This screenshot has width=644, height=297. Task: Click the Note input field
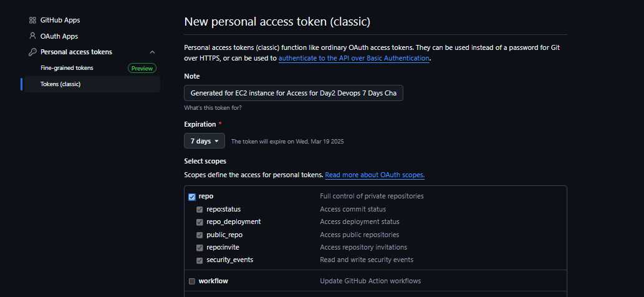point(293,93)
